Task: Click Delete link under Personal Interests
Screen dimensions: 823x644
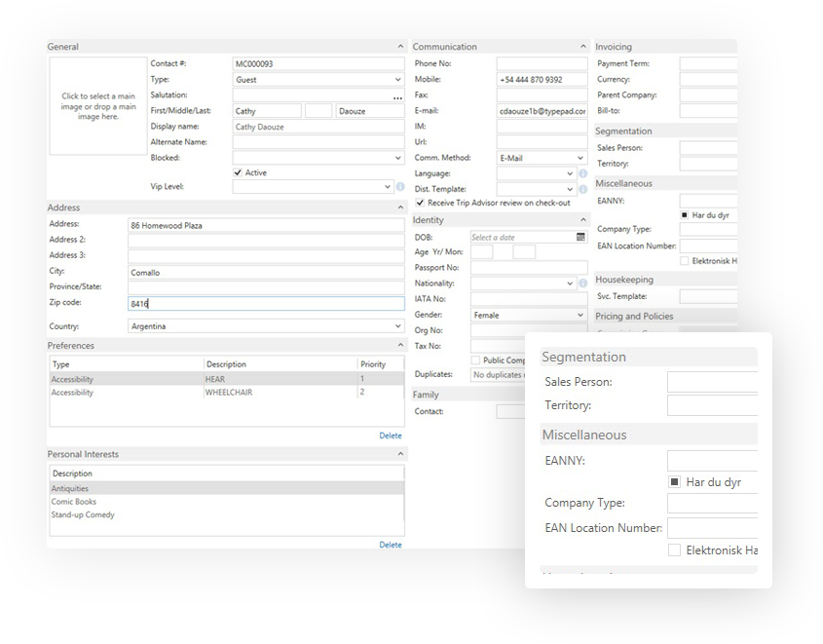Action: click(391, 545)
